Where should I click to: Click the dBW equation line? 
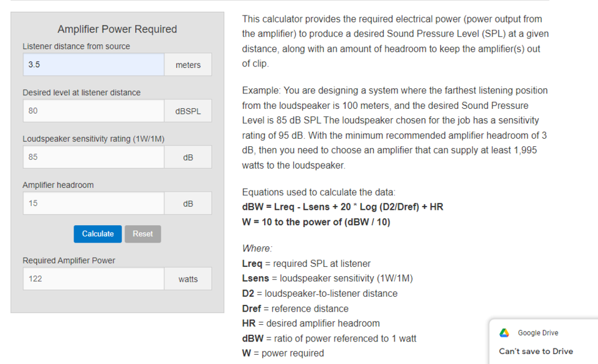click(x=343, y=207)
